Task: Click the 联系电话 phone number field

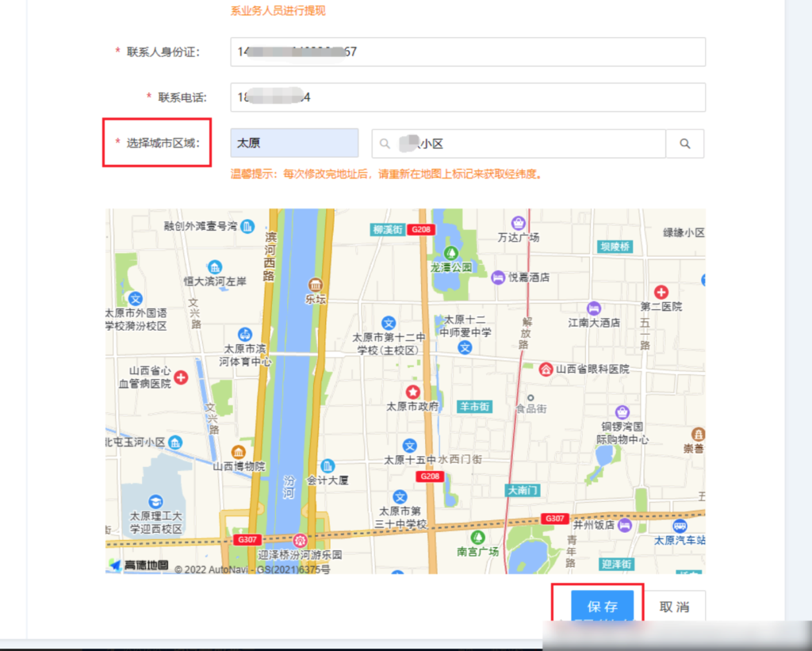Action: tap(466, 97)
